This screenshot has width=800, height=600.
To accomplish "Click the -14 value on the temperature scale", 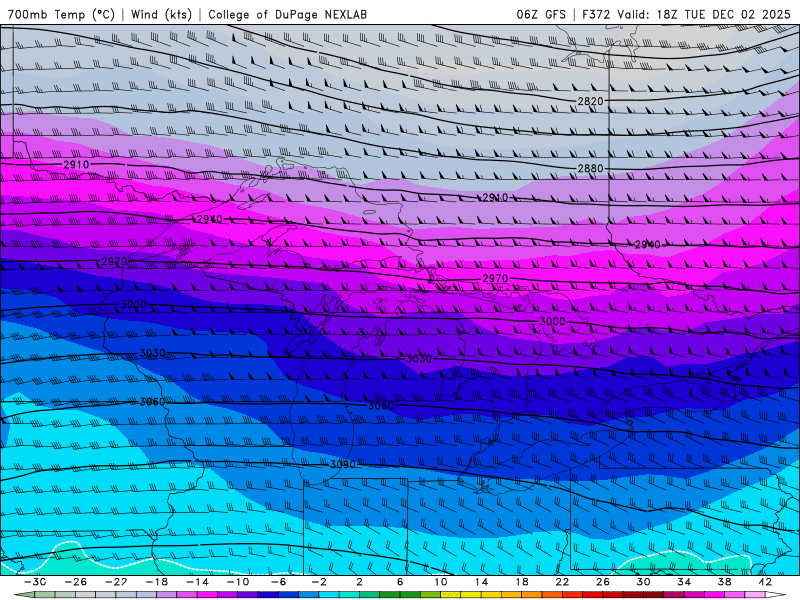I will click(197, 582).
